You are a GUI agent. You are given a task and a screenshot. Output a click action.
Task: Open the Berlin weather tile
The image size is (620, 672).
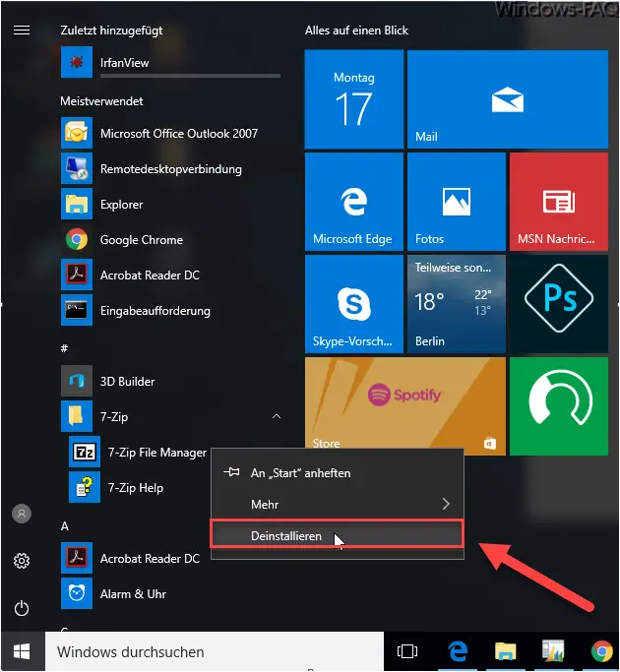pos(457,304)
